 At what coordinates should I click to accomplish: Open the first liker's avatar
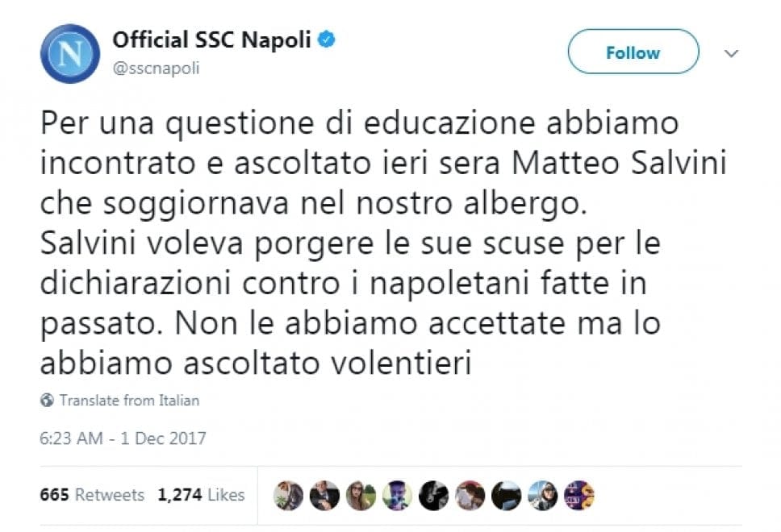click(x=286, y=495)
